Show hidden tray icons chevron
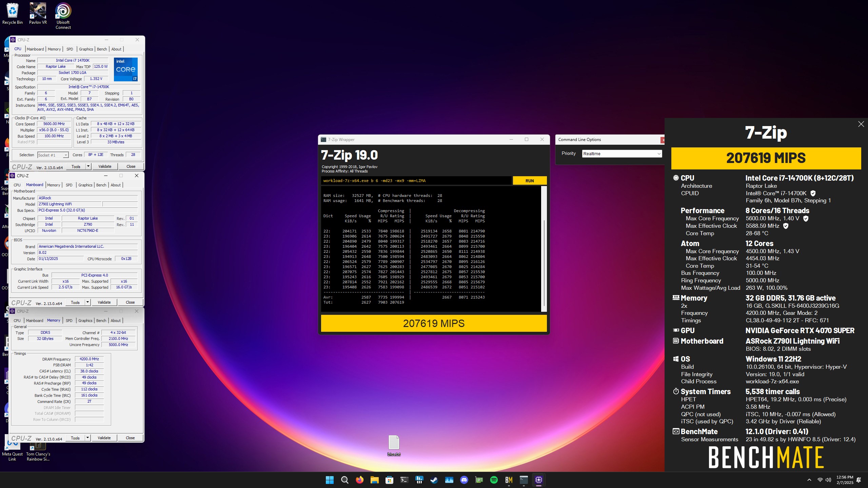 (809, 480)
